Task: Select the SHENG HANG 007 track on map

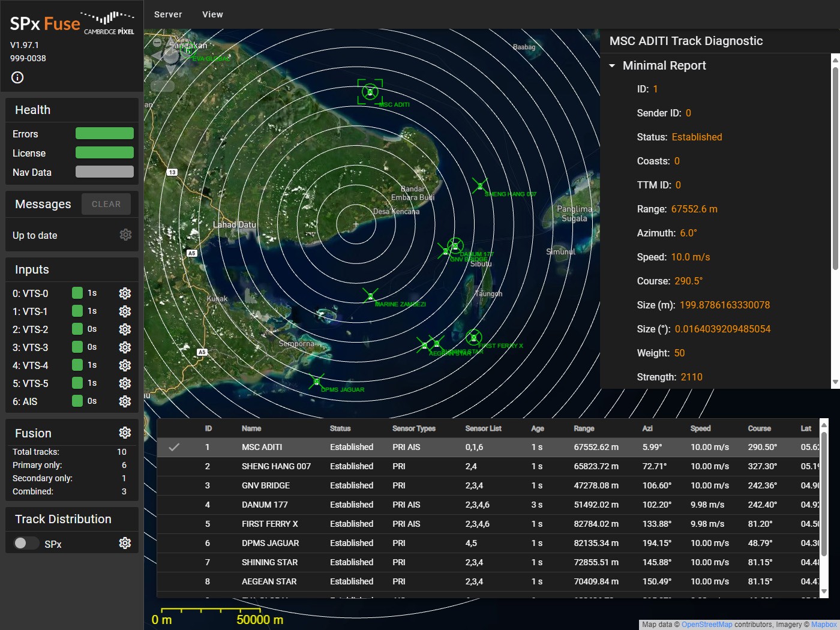Action: [479, 185]
